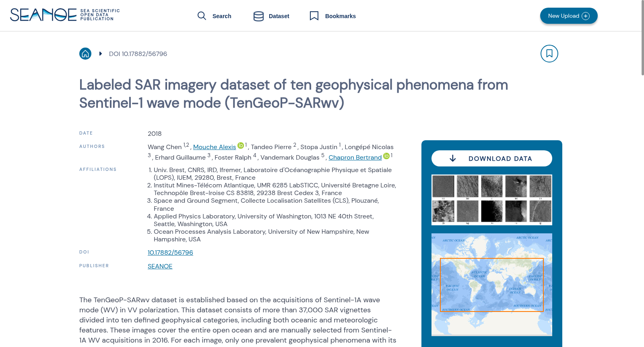Viewport: 644px width, 347px height.
Task: Select author name Longépé Nicolas
Action: pos(369,147)
